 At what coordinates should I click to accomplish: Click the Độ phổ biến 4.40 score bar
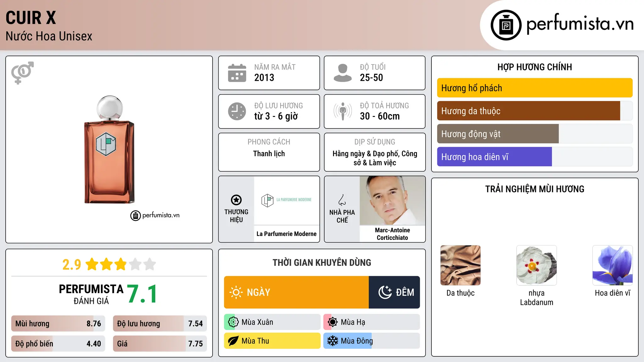tap(58, 344)
